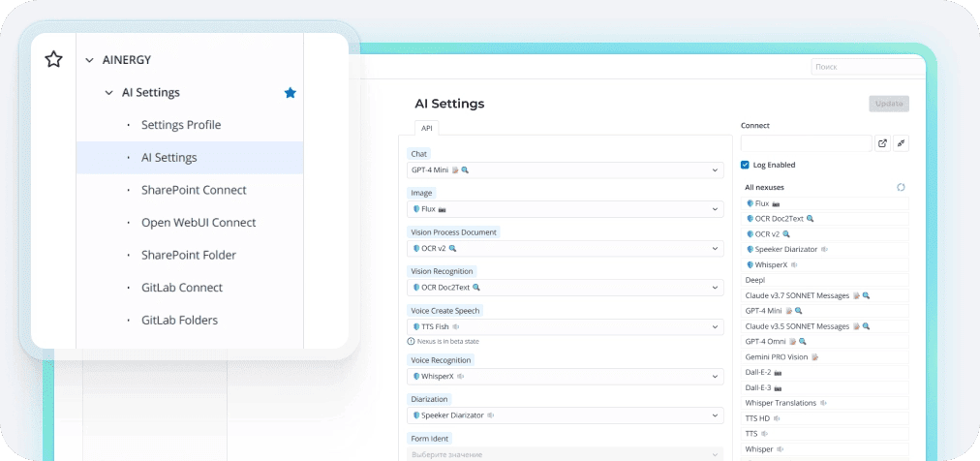Click the shield icon before Flux in All nexuses
Image resolution: width=980 pixels, height=461 pixels.
click(x=750, y=203)
